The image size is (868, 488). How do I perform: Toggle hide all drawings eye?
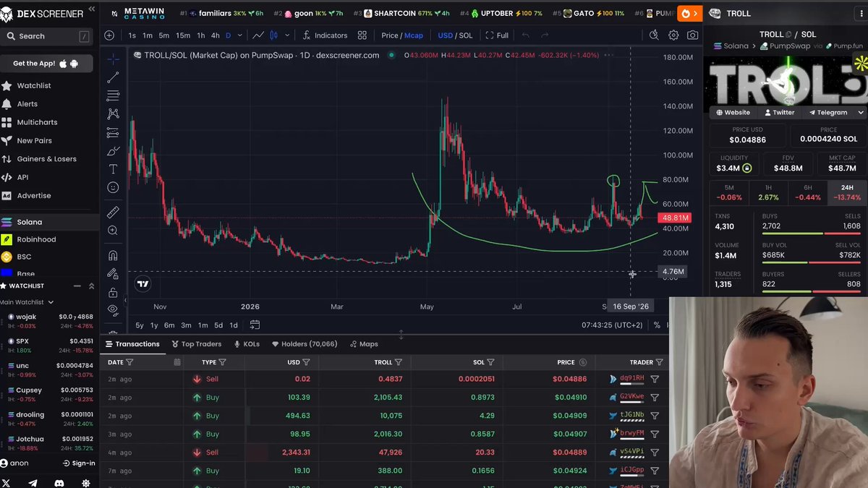click(x=113, y=310)
